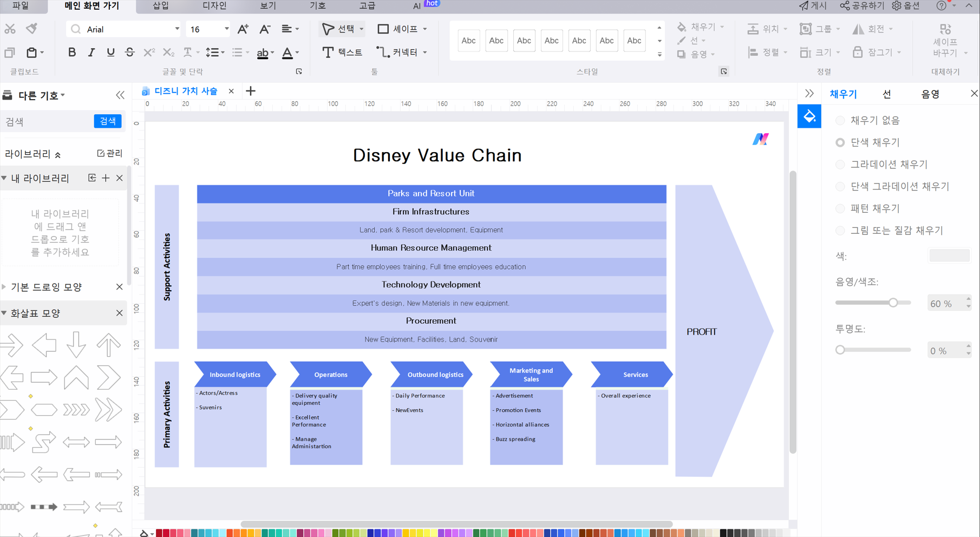Click the Paste clipboard icon
This screenshot has height=537, width=980.
[x=32, y=53]
